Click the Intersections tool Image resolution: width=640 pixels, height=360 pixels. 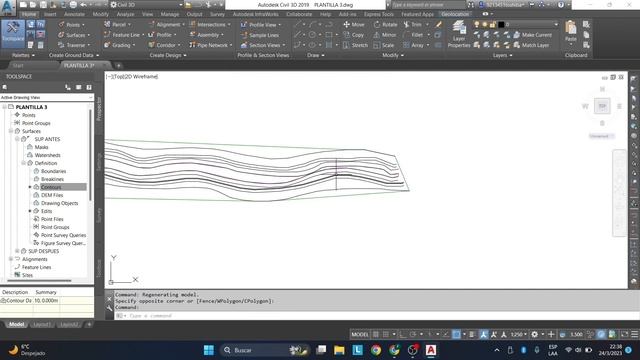tap(210, 24)
